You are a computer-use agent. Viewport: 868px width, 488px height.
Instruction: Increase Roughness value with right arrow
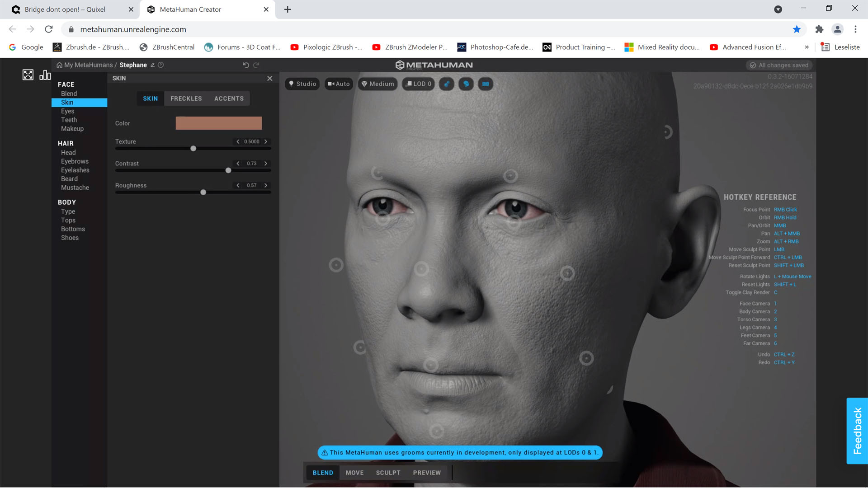tap(266, 186)
